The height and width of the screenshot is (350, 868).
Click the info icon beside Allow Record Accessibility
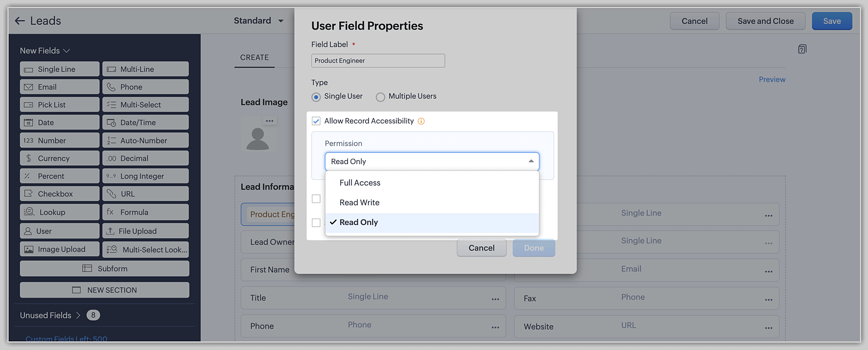421,121
